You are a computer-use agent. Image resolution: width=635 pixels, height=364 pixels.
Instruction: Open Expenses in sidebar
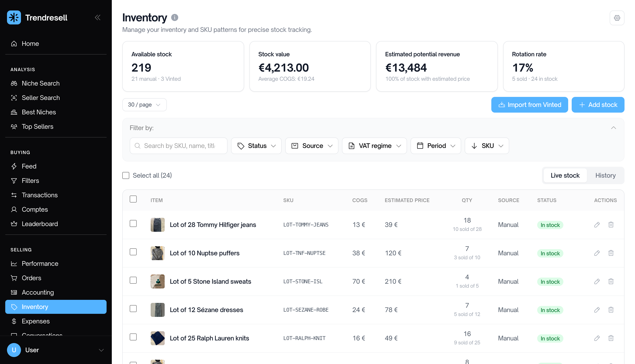[x=56, y=321]
